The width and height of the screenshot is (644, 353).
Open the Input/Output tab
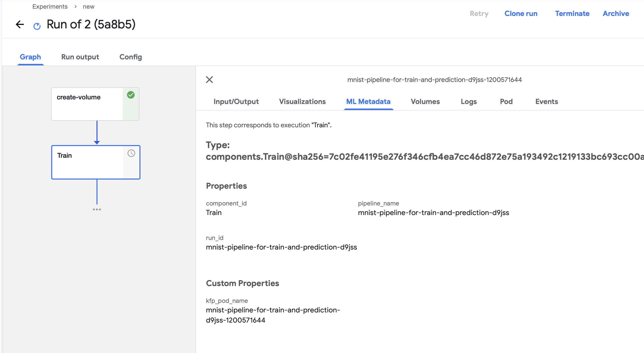(x=236, y=101)
